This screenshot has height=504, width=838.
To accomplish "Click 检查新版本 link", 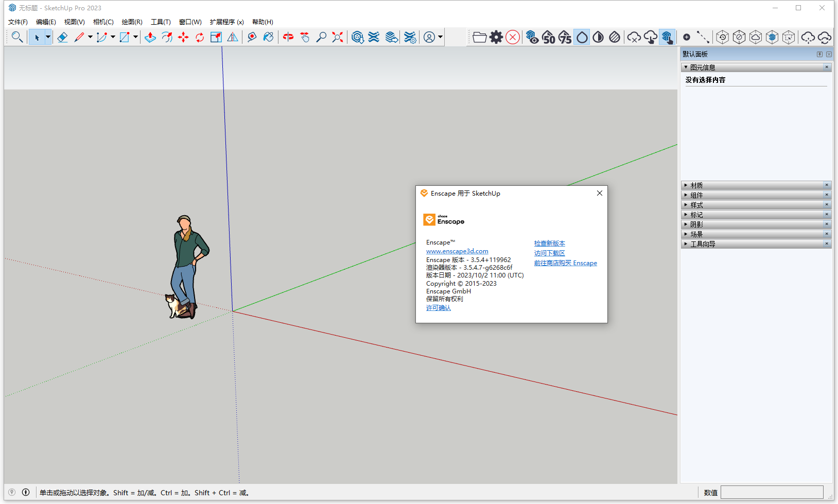I will pos(549,244).
